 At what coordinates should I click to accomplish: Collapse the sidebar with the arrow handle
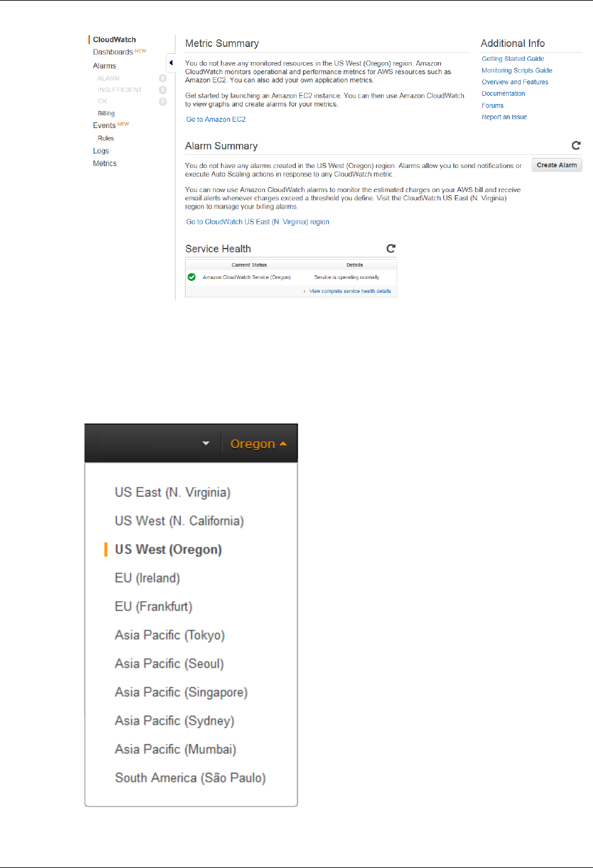pyautogui.click(x=171, y=63)
